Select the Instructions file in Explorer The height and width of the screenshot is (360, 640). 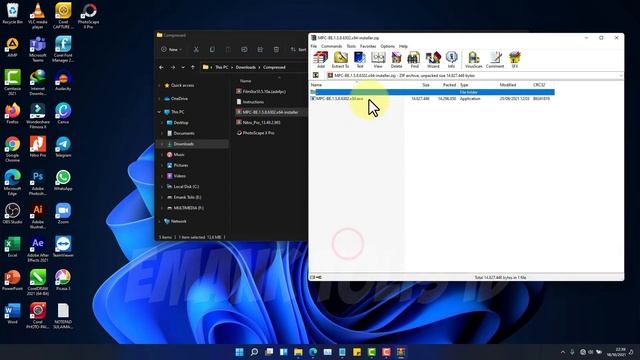click(x=253, y=102)
